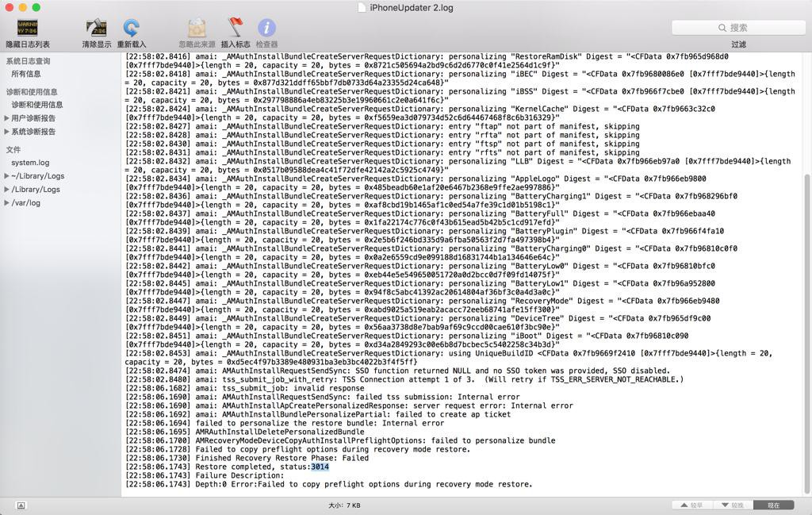Click the vertical scrollbar of the log view

click(806, 334)
